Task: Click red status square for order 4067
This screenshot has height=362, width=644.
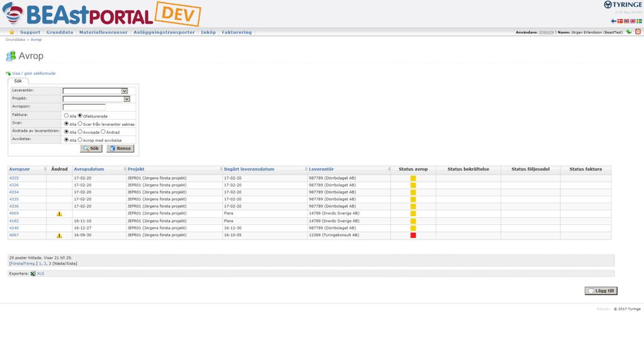Action: 413,236
